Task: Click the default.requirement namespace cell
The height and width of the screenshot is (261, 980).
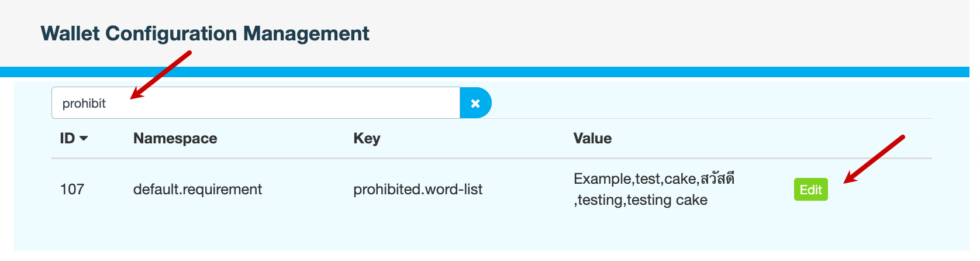Action: (x=197, y=190)
